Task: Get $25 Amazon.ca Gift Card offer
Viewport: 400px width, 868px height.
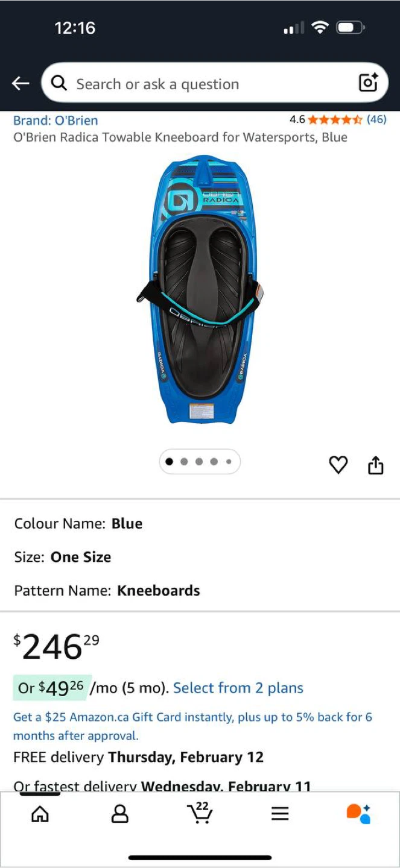Action: 193,726
